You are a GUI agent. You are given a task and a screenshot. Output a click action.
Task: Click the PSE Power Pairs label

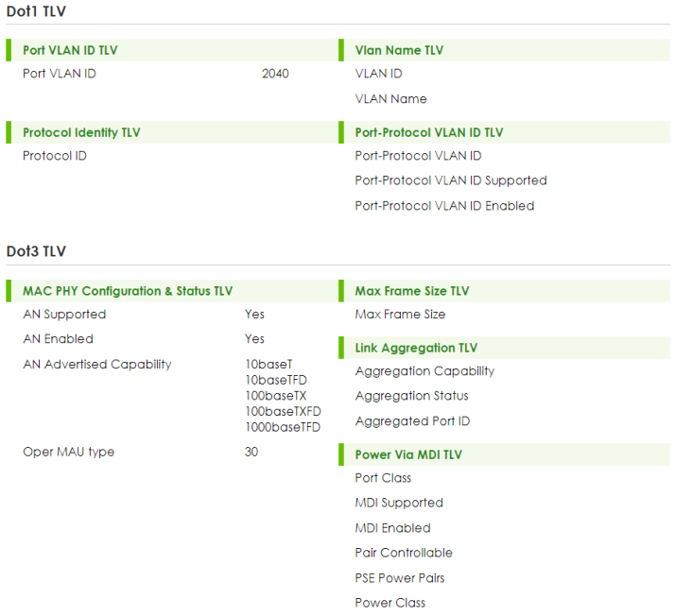(x=400, y=578)
